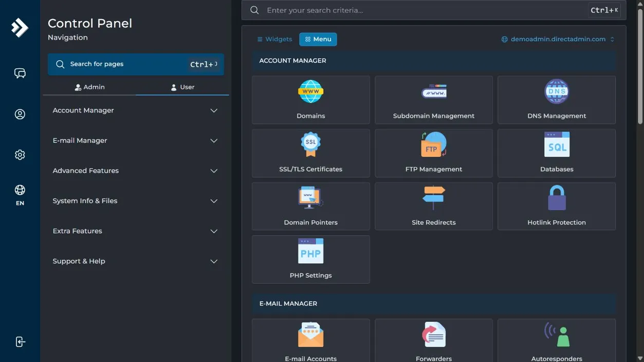Switch to the Admin tab
The height and width of the screenshot is (362, 644).
click(x=89, y=87)
